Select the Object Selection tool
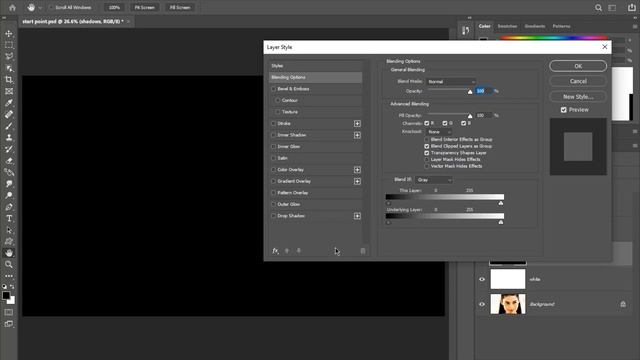 (9, 68)
